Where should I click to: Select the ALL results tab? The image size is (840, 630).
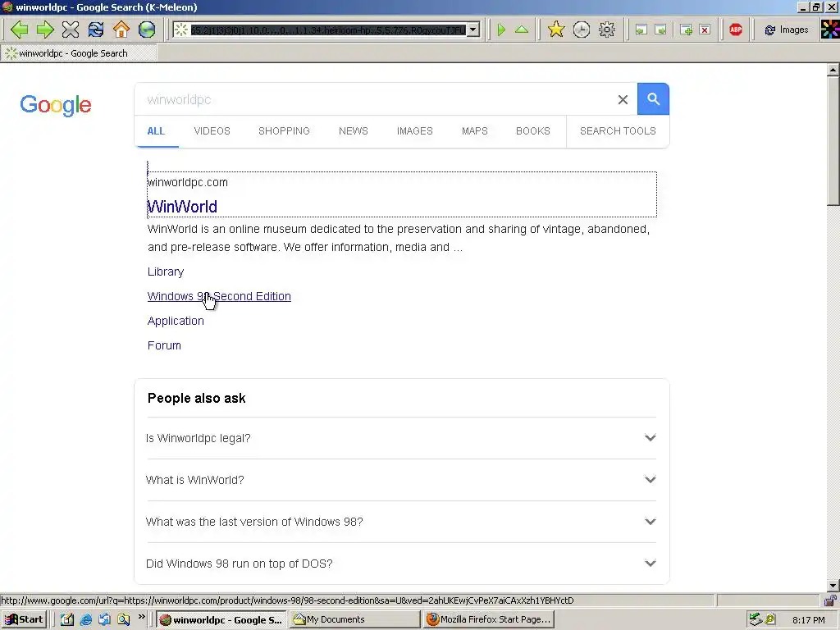(156, 131)
